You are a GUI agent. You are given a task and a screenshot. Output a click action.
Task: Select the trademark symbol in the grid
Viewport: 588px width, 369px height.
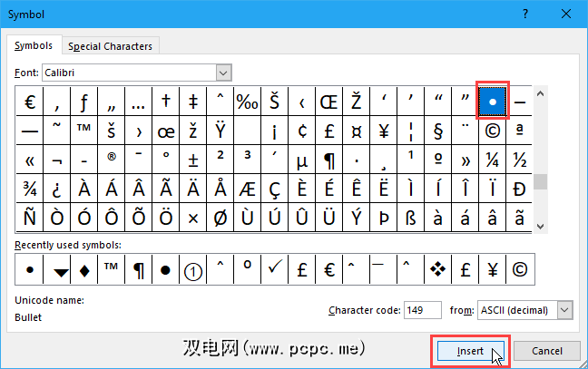click(84, 131)
